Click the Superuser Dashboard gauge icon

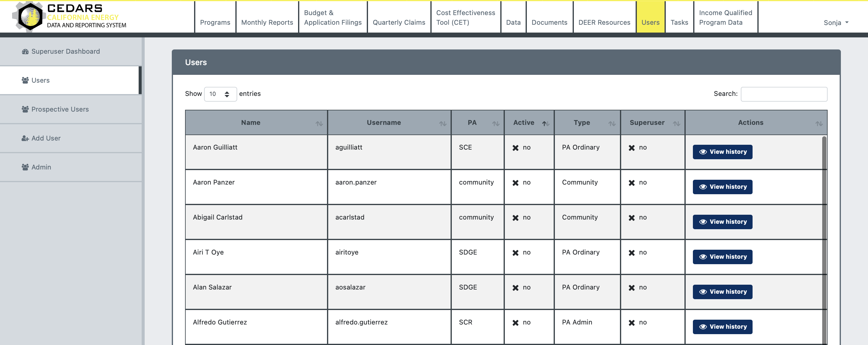(25, 52)
